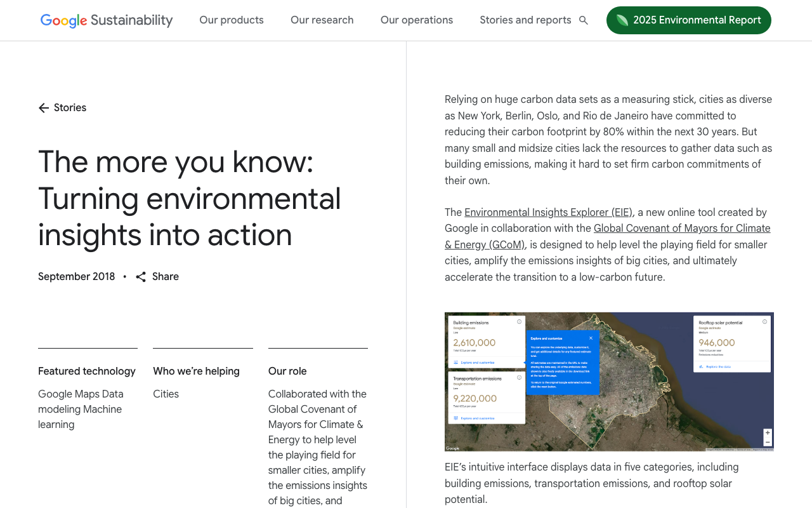Click the Cities text under Who we're helping

click(166, 394)
